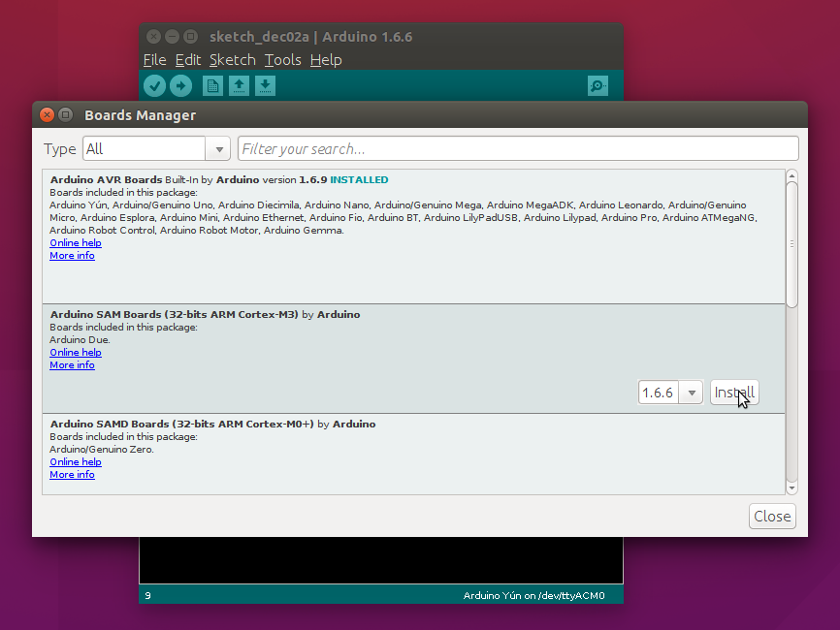The height and width of the screenshot is (630, 840).
Task: Click the Save sketch down-arrow icon
Action: point(265,85)
